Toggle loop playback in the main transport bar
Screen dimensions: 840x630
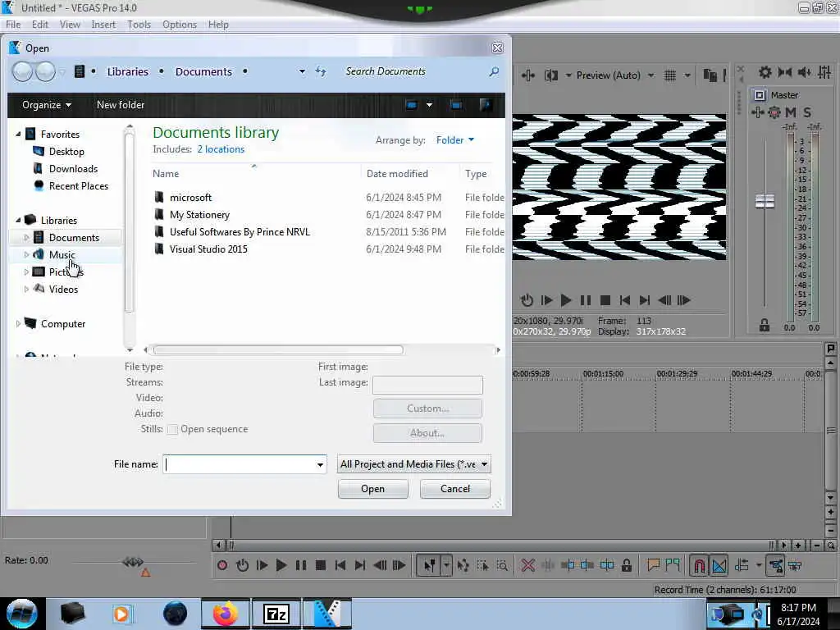pos(242,565)
